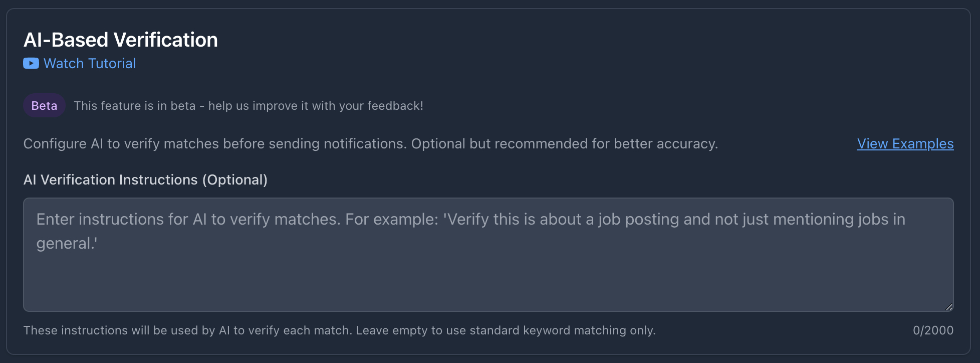Click the "Optional but recommended" sentence
This screenshot has height=363, width=980.
[564, 144]
